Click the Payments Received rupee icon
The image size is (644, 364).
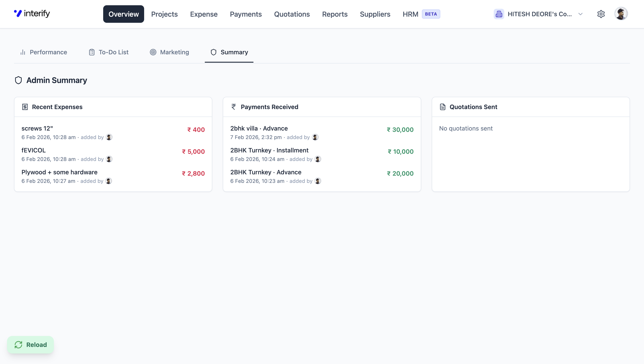click(x=234, y=107)
